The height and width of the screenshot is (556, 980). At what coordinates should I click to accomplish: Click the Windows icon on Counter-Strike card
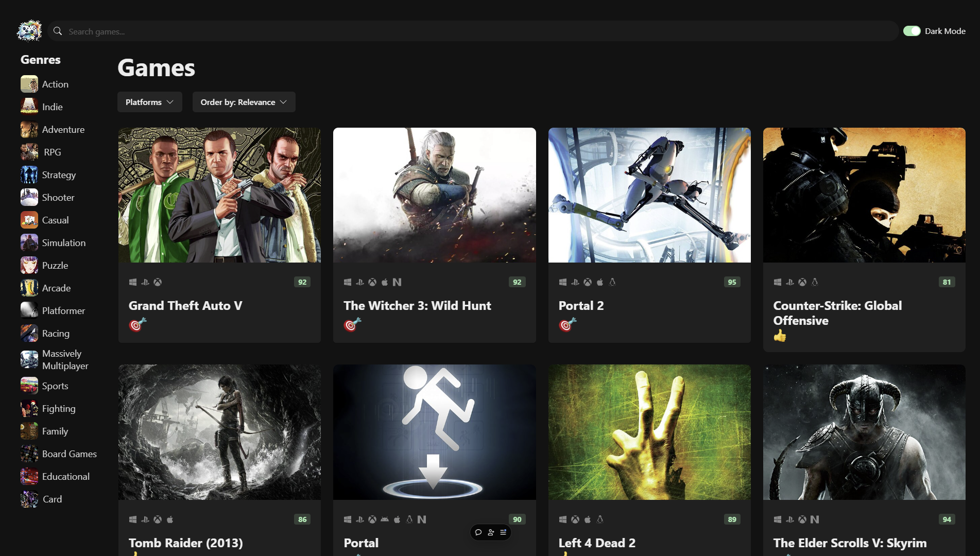pyautogui.click(x=778, y=282)
